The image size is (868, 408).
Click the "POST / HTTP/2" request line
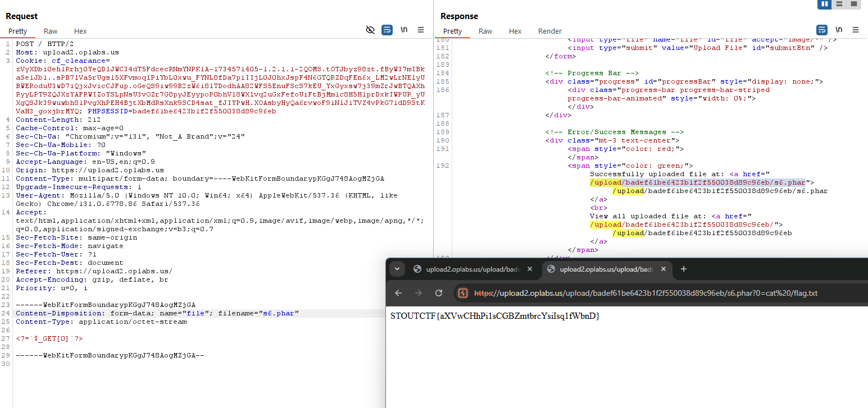pos(44,44)
